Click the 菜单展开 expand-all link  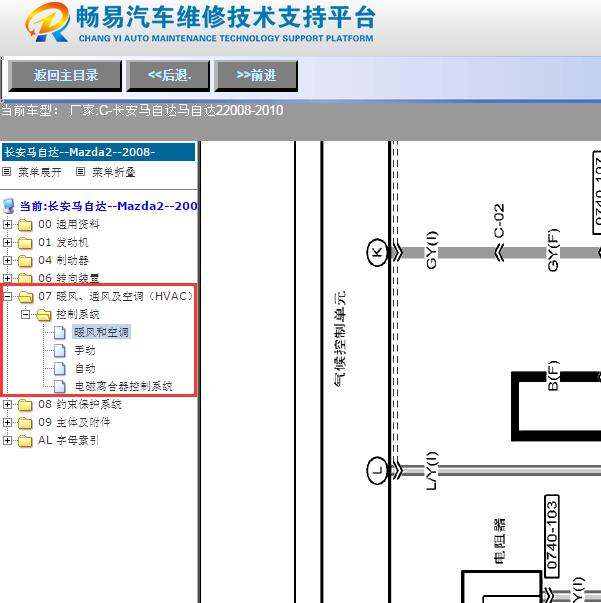(40, 172)
